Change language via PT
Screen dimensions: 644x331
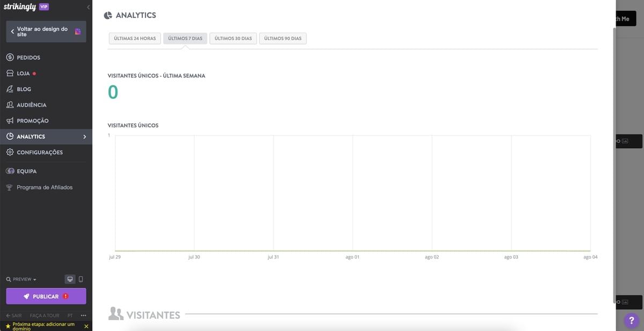tap(70, 315)
